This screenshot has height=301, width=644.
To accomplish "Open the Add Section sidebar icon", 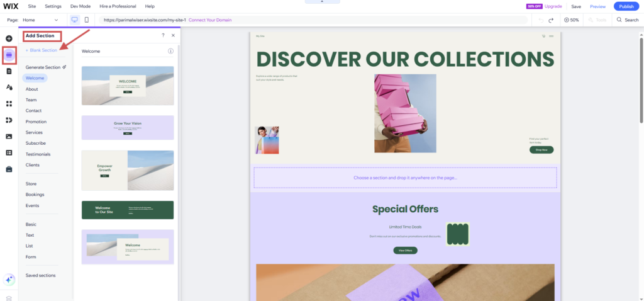I will click(x=9, y=55).
